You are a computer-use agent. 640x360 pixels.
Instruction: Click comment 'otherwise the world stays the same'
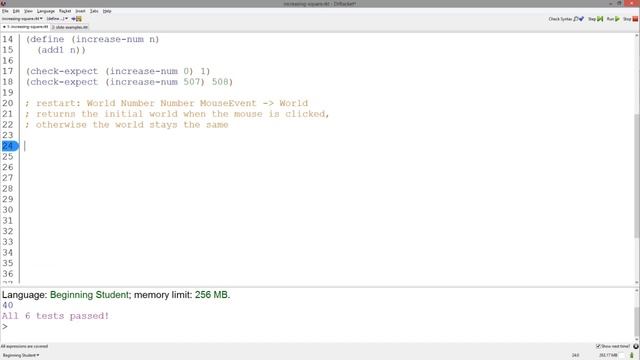click(127, 124)
